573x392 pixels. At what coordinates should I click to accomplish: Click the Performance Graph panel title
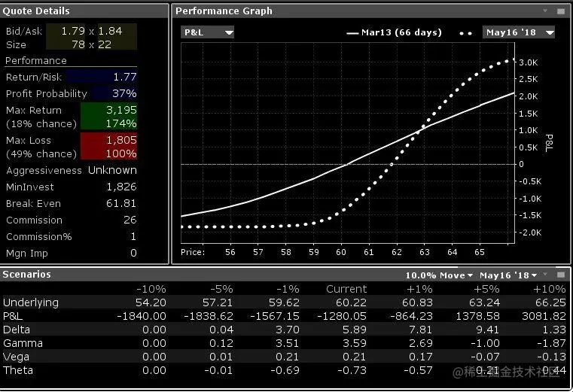224,11
